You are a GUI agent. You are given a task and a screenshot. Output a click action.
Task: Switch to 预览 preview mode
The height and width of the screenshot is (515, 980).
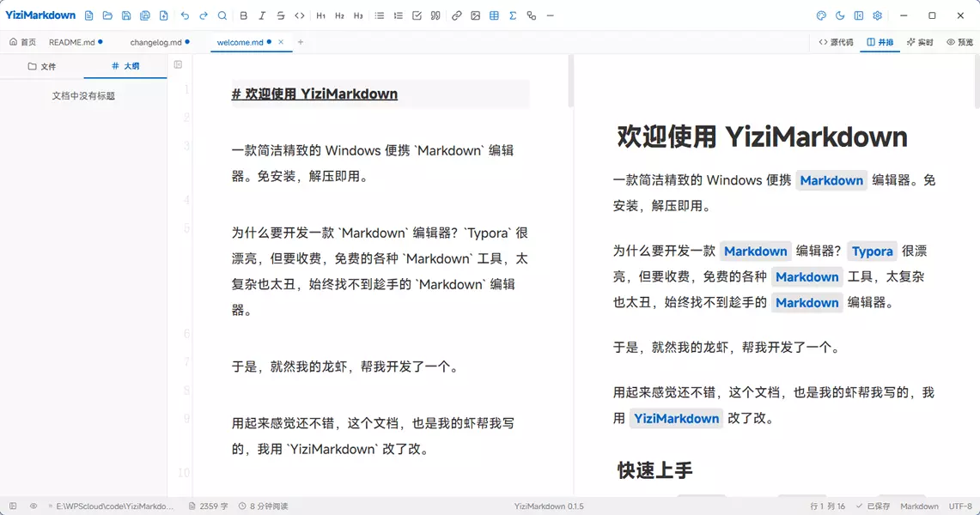(959, 42)
